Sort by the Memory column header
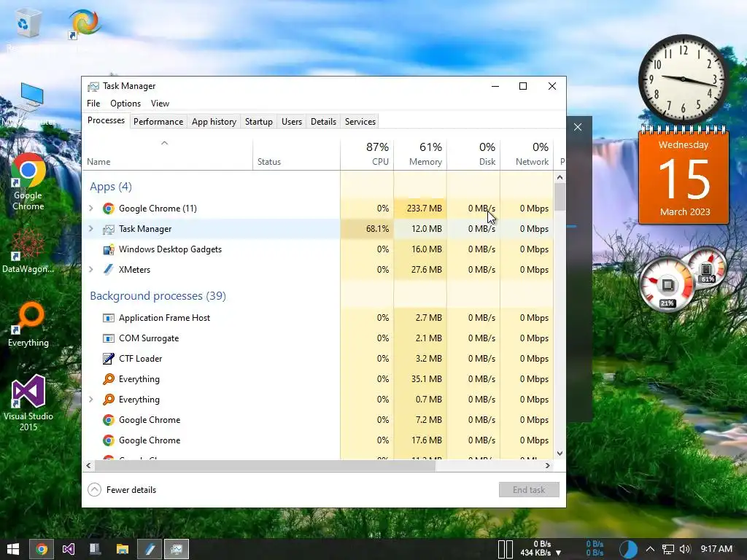Viewport: 747px width, 560px height. (420, 154)
